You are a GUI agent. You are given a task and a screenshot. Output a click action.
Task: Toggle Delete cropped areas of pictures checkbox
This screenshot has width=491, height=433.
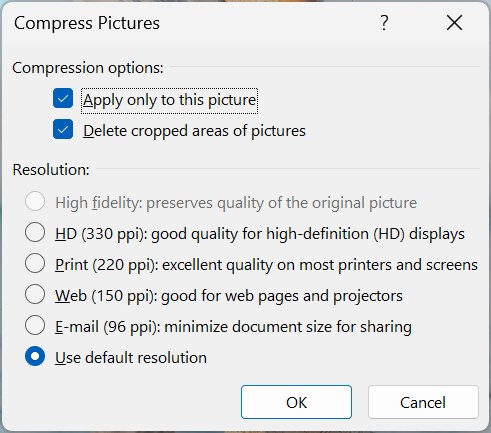(63, 129)
